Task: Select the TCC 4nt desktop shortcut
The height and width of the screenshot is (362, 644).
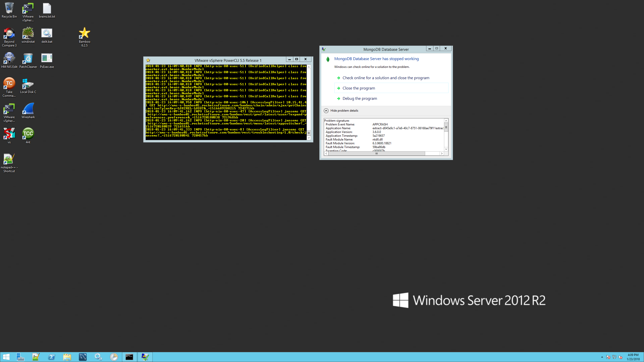Action: [28, 136]
